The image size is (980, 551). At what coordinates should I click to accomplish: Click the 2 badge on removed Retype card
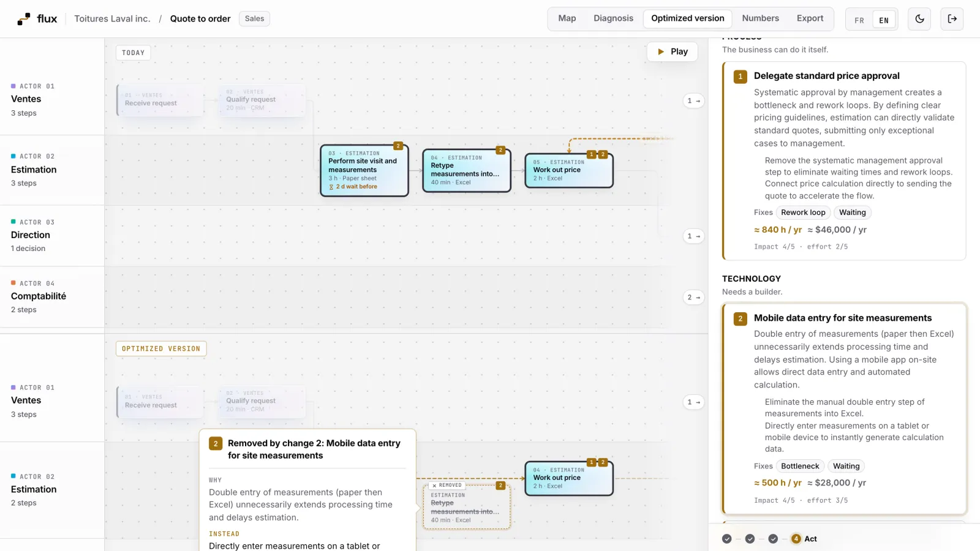pos(500,485)
